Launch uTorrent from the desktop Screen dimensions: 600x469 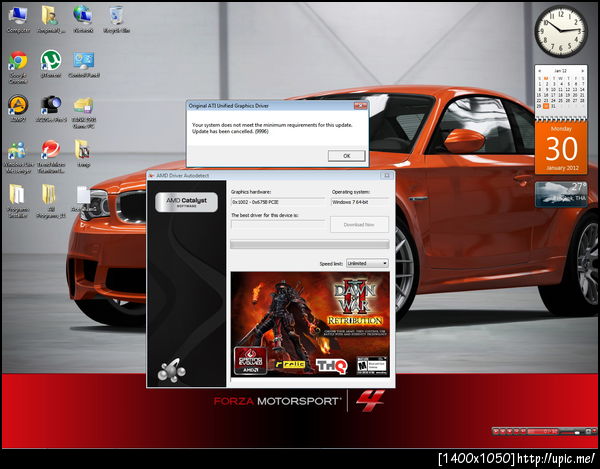51,65
